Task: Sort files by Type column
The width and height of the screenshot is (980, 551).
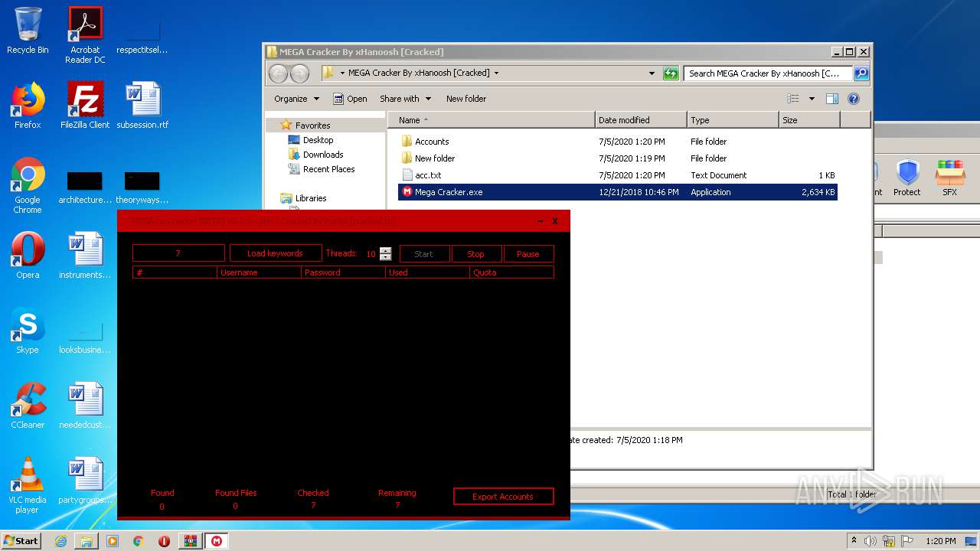Action: coord(733,120)
